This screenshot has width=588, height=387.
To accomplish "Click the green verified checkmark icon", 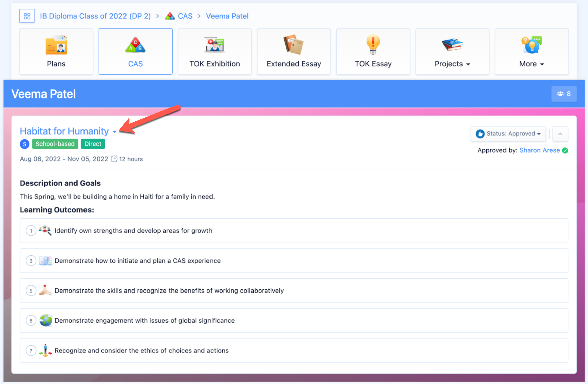I will (565, 151).
